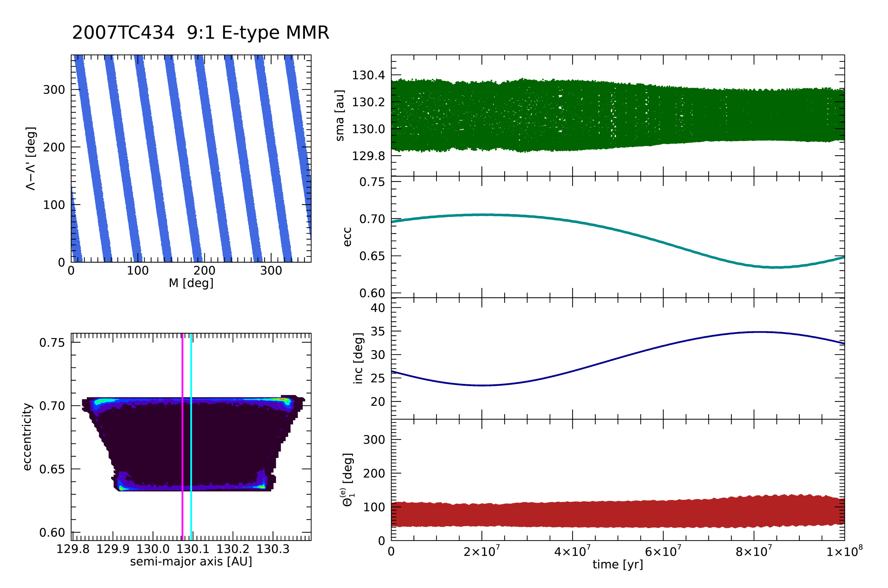Click the '129.9' tick on semi-major axis
Screen dimensions: 888x588
click(x=113, y=549)
